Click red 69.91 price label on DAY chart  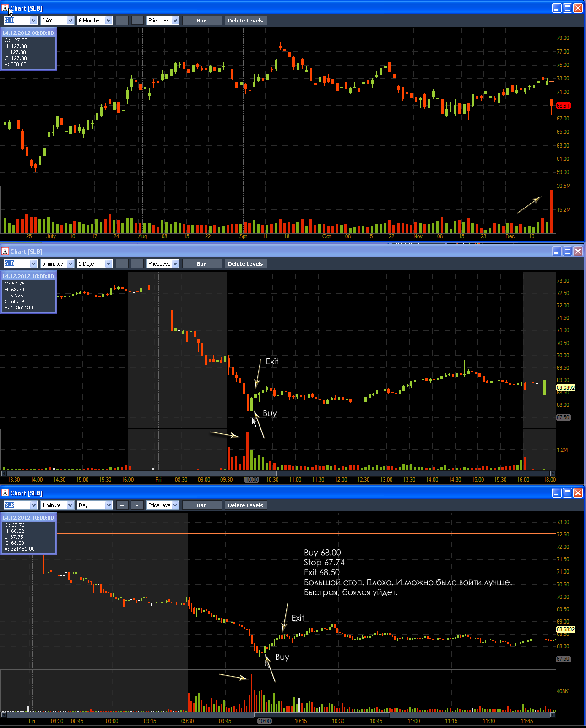563,106
